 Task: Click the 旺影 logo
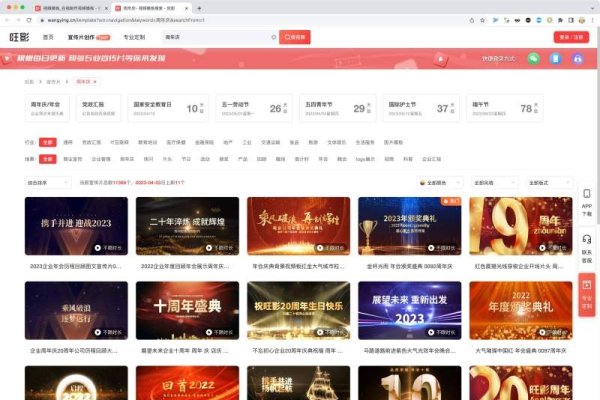[x=20, y=37]
